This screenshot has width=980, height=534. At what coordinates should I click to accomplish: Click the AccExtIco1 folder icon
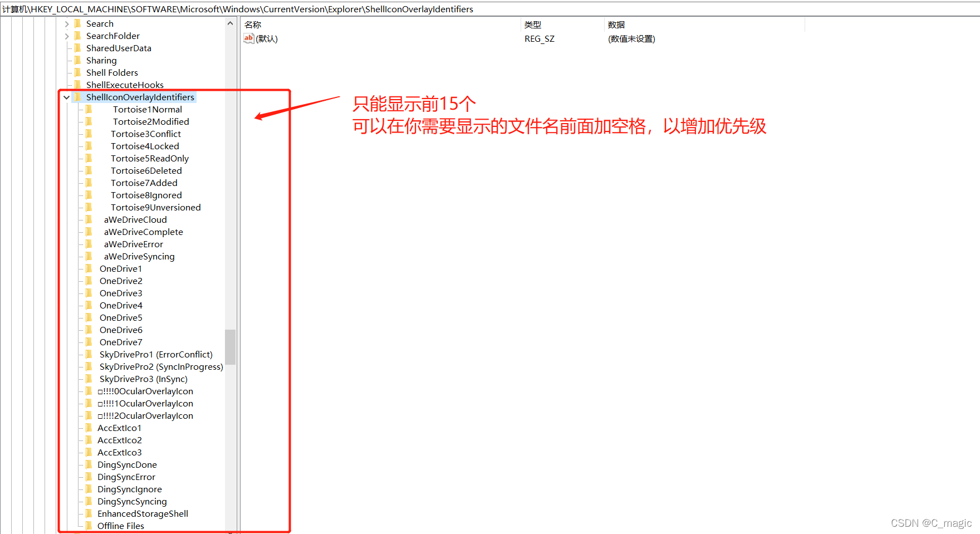[x=89, y=428]
